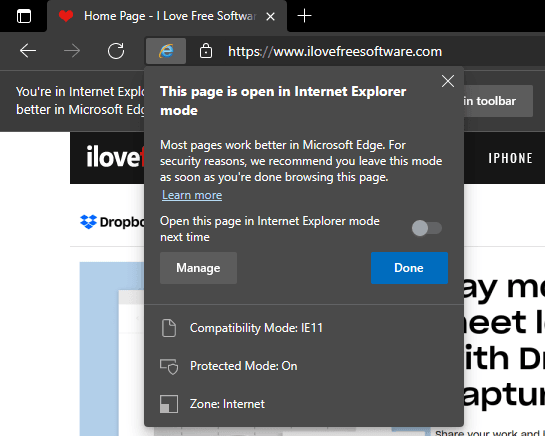The height and width of the screenshot is (436, 545).
Task: Click 'Zone: Internet' text
Action: (x=227, y=404)
